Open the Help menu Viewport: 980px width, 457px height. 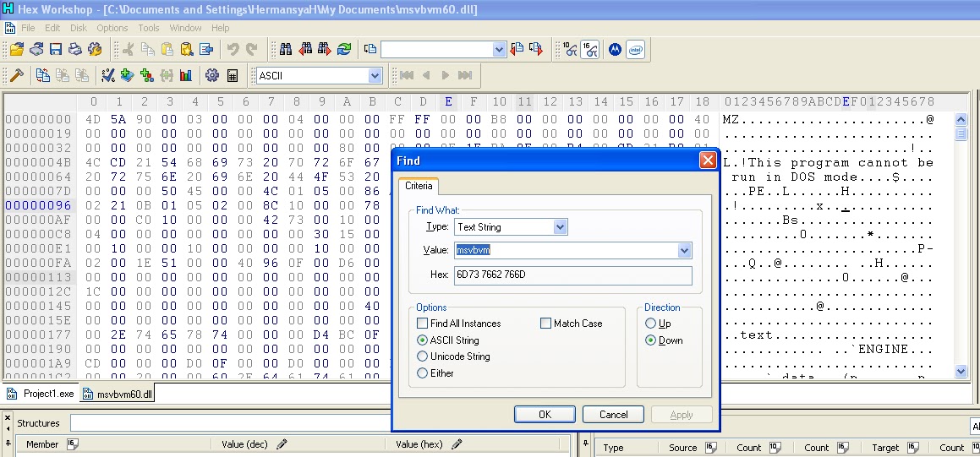[x=220, y=28]
